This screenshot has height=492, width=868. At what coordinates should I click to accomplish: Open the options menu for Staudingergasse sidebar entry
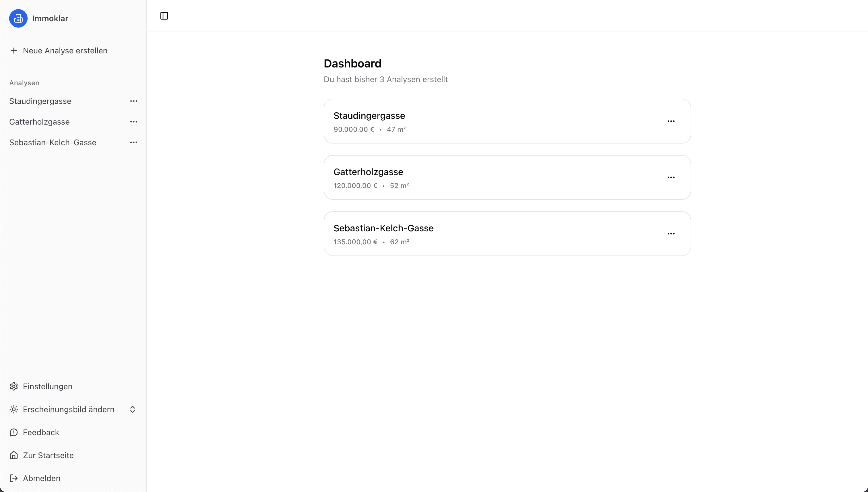pyautogui.click(x=134, y=101)
